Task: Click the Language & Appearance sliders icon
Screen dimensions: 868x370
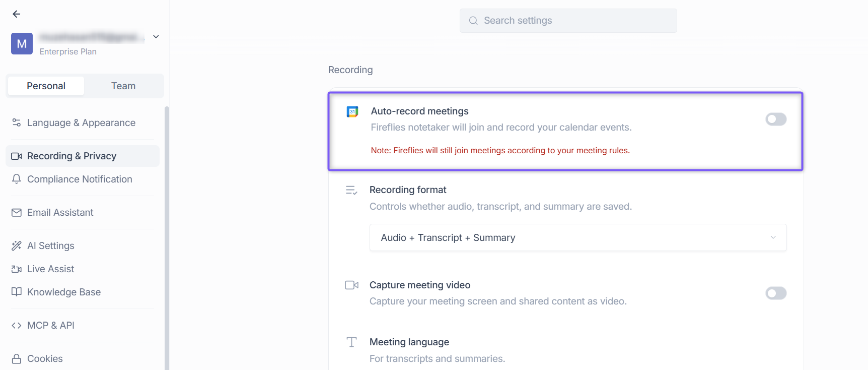Action: [x=17, y=122]
